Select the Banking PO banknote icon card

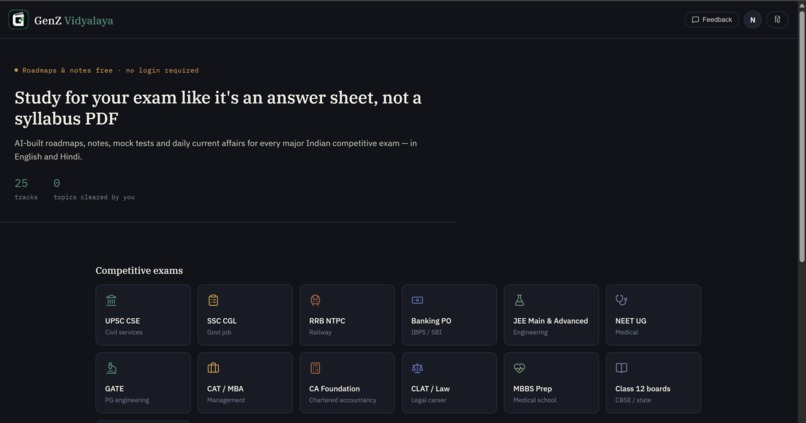point(449,315)
